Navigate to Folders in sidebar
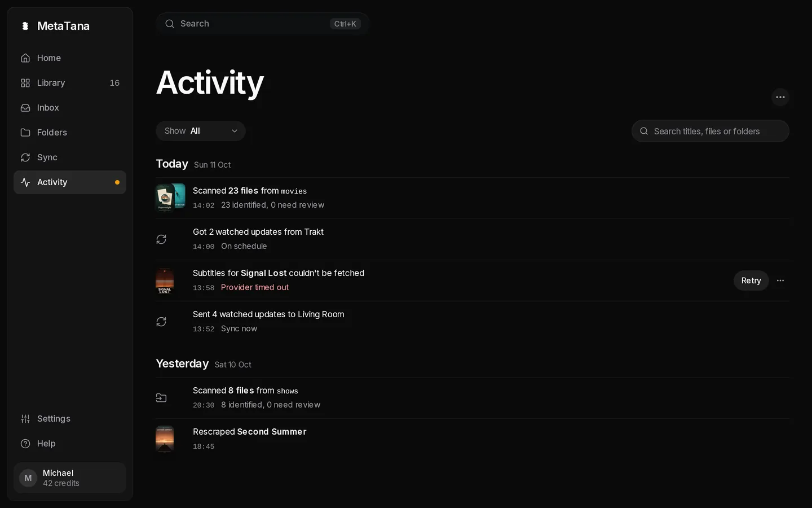The image size is (812, 508). [70, 133]
